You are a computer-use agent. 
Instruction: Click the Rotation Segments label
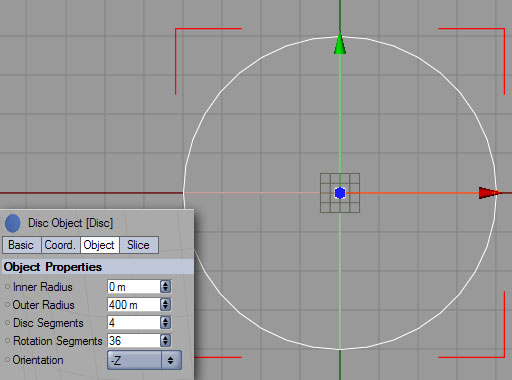tap(57, 341)
